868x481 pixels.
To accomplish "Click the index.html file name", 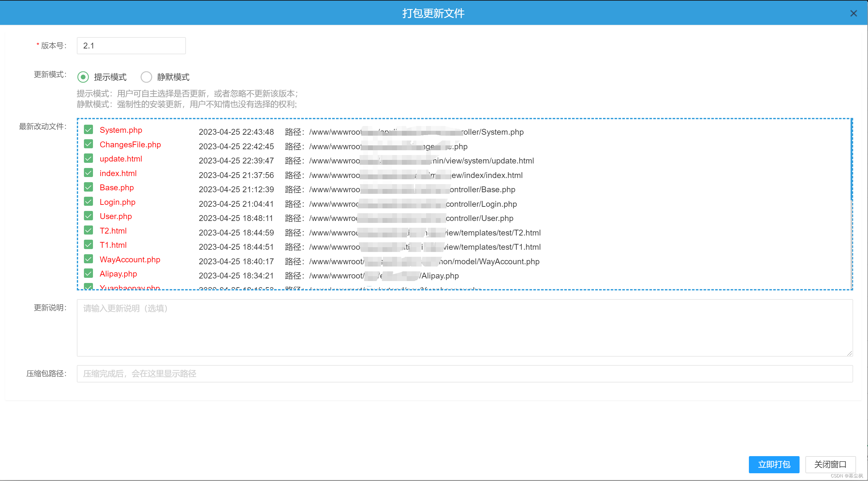I will (x=118, y=173).
